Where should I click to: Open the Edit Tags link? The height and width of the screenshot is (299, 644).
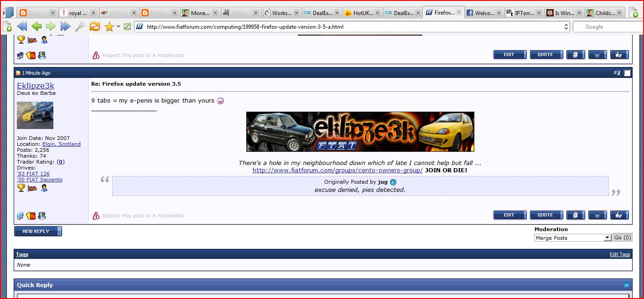[619, 254]
